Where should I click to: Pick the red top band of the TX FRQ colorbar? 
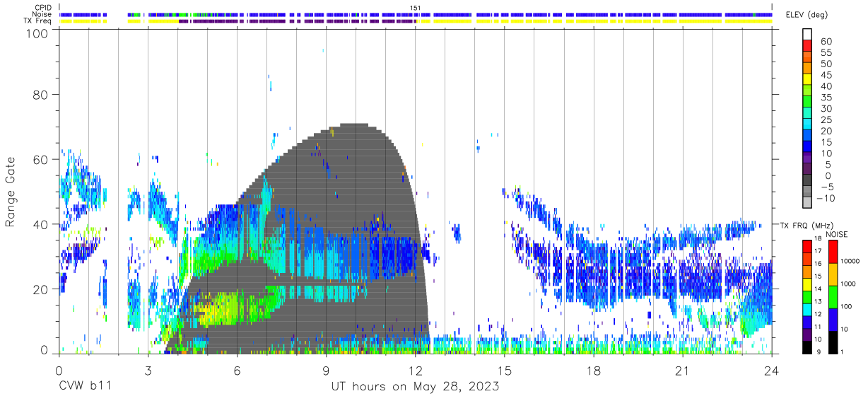807,246
